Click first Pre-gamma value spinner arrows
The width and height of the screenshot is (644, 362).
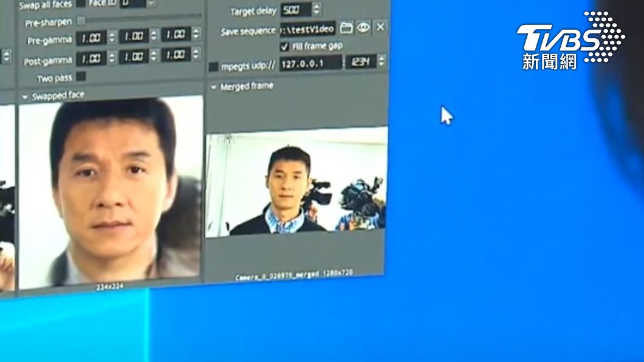(112, 38)
